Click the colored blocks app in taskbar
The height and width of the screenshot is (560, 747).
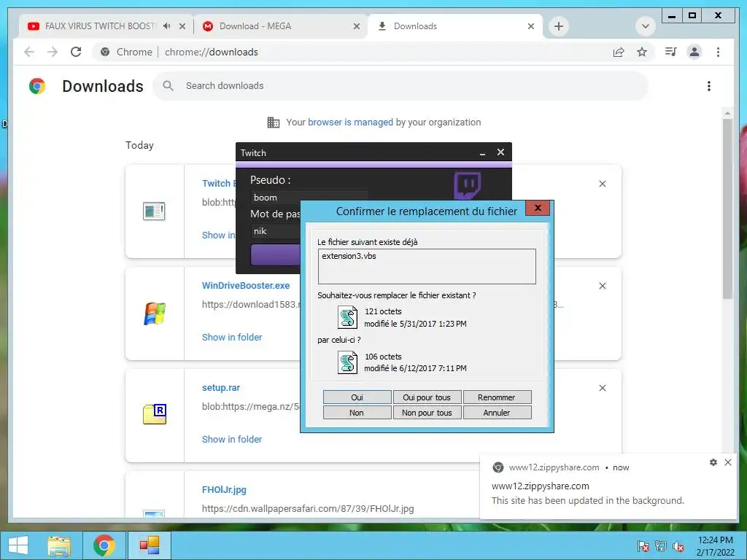(149, 545)
